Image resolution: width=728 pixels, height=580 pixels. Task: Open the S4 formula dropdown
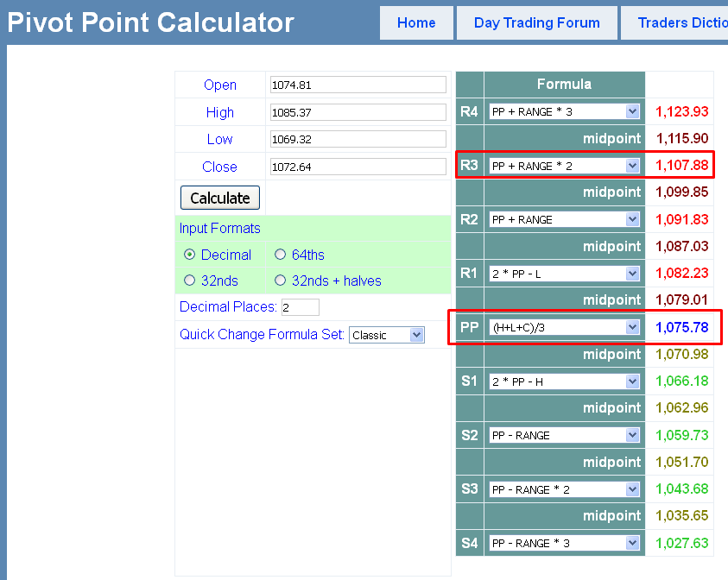coord(564,543)
